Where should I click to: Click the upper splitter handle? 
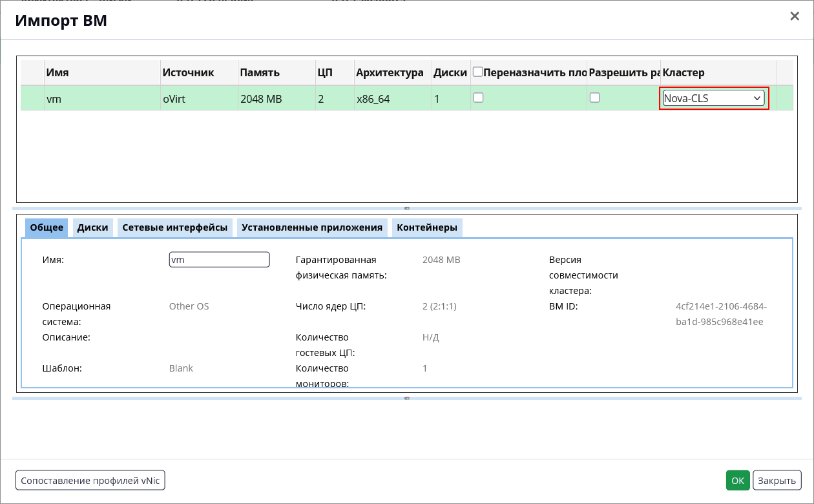coord(407,208)
